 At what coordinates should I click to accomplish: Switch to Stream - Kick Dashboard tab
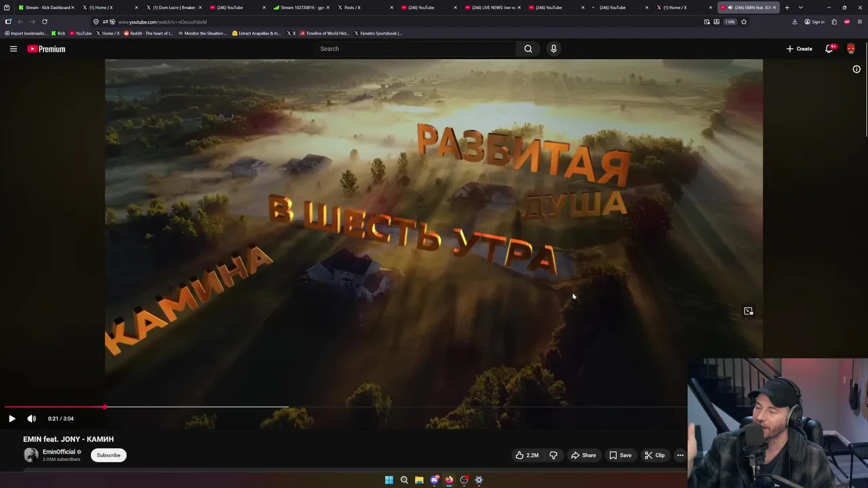tap(46, 7)
